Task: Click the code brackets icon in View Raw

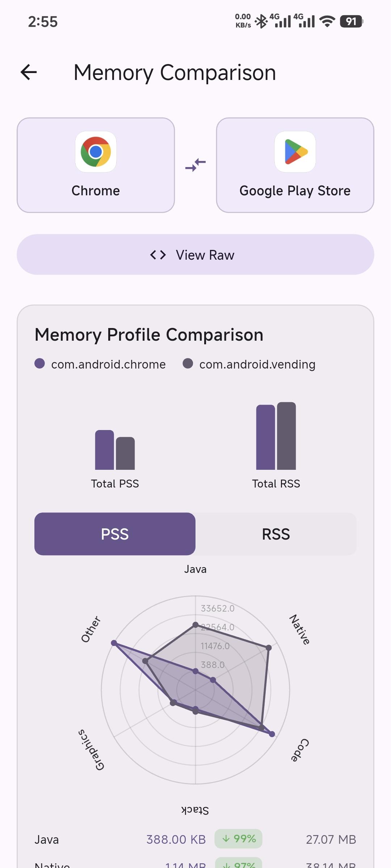Action: pos(158,255)
